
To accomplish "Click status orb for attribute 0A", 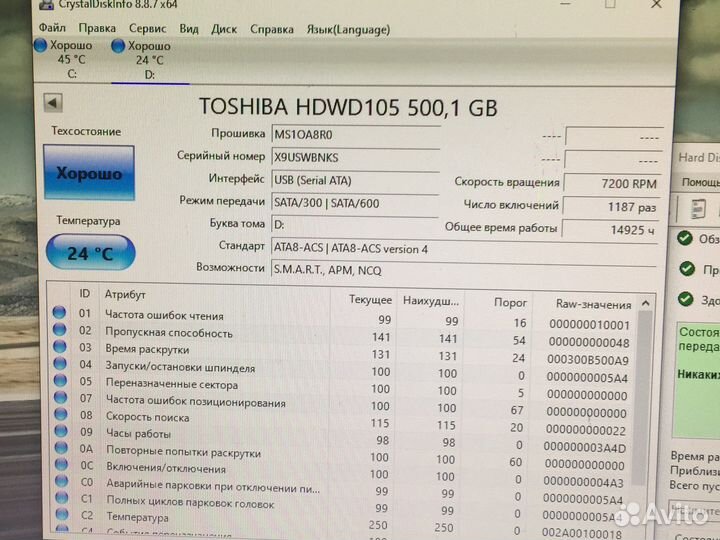I will 61,447.
